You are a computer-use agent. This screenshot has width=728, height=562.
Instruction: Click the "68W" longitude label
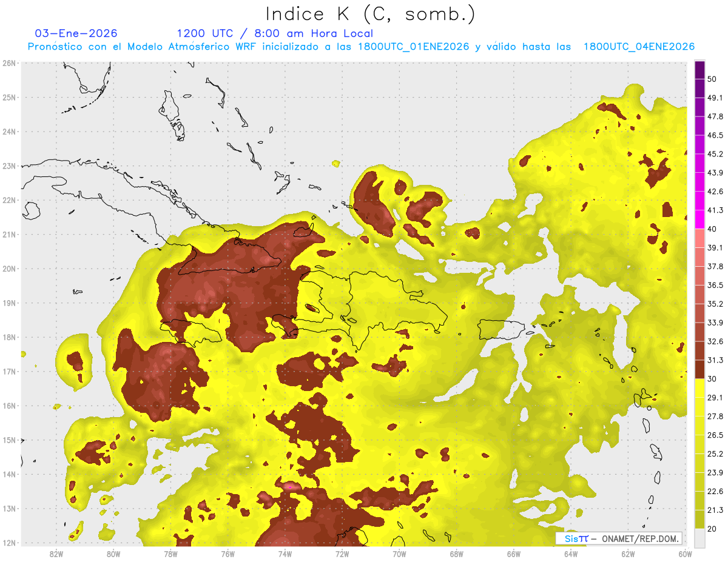point(457,554)
